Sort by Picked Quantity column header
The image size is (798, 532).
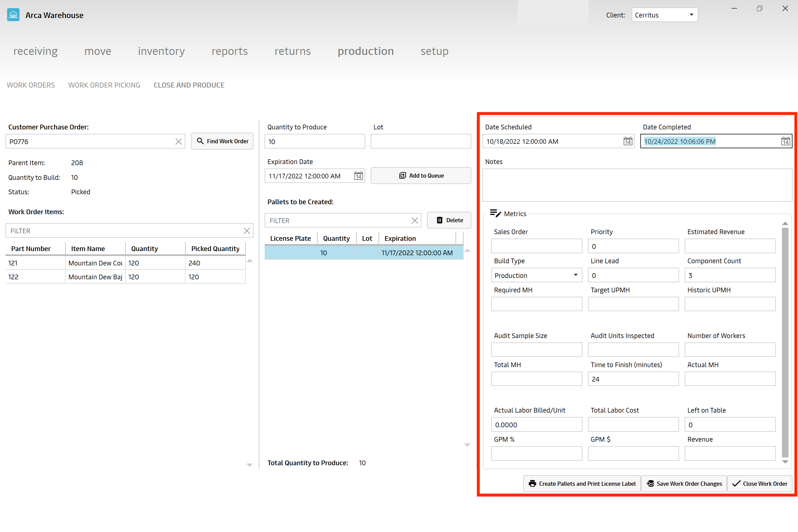pyautogui.click(x=216, y=249)
